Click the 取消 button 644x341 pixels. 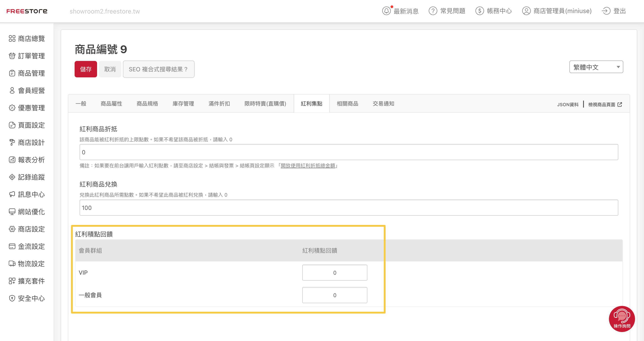(x=110, y=69)
